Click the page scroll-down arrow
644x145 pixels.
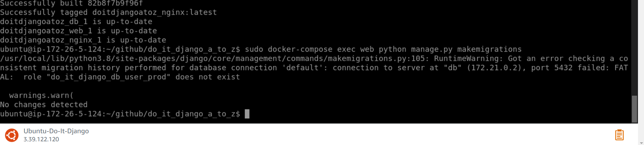tap(641, 143)
